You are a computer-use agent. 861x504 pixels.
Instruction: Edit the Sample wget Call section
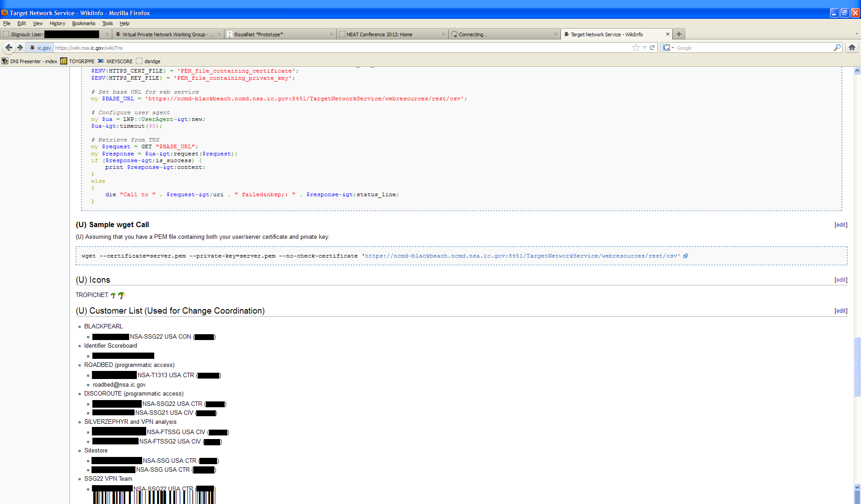pos(841,225)
